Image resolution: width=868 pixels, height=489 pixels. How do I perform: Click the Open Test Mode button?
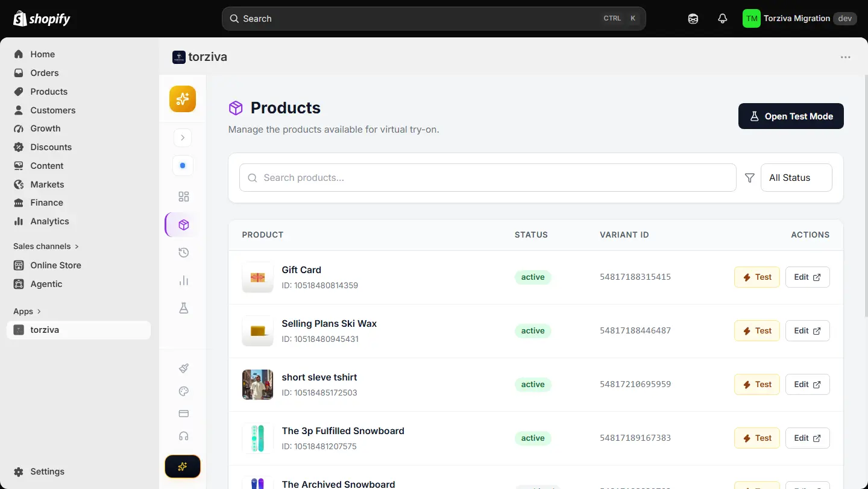click(x=791, y=116)
